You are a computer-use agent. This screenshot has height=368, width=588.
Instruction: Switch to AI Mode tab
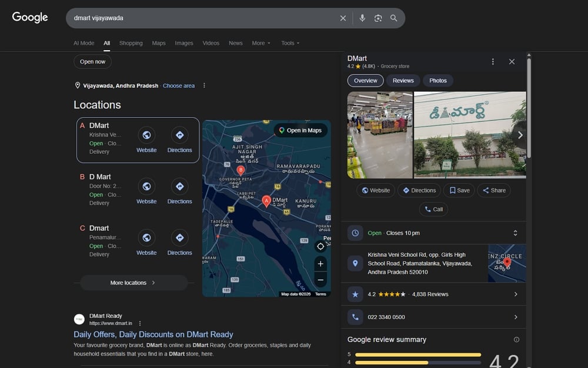(84, 43)
